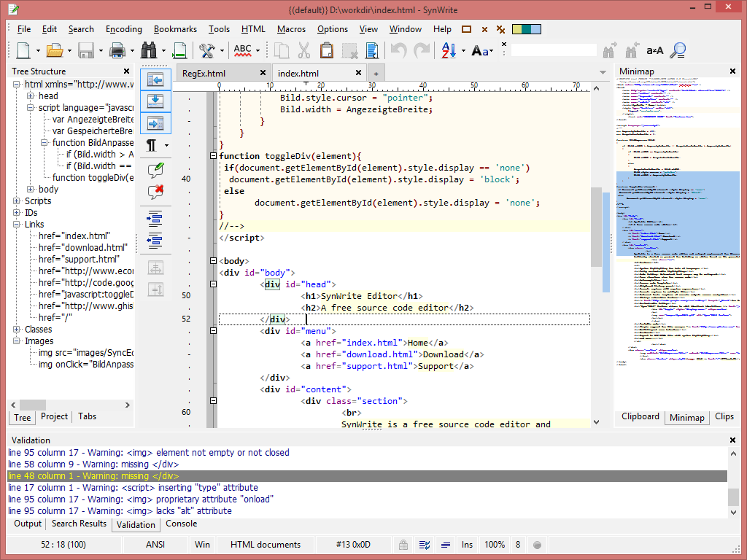Open the Search Results tab at bottom

click(x=79, y=524)
